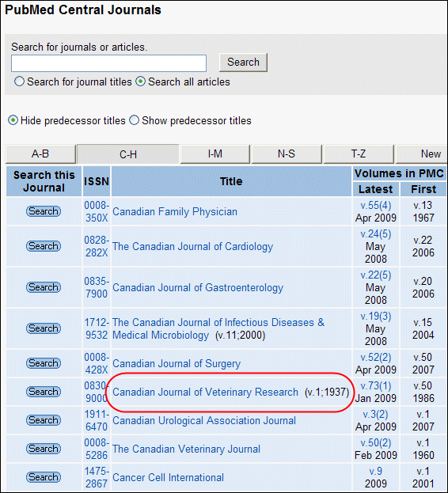448x493 pixels.
Task: Open latest volume v.52(2) link
Action: [x=376, y=358]
